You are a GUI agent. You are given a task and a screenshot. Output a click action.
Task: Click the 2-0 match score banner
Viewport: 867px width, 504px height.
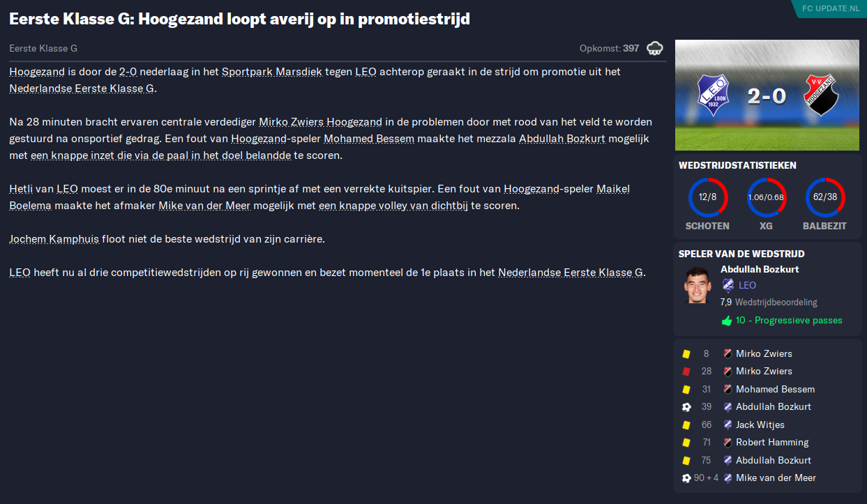point(767,96)
